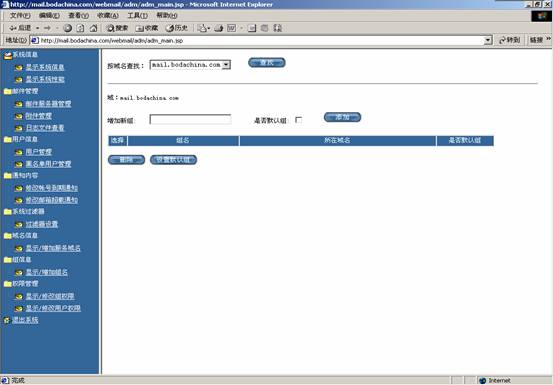
Task: Open the 查看 menu
Action: coord(78,16)
